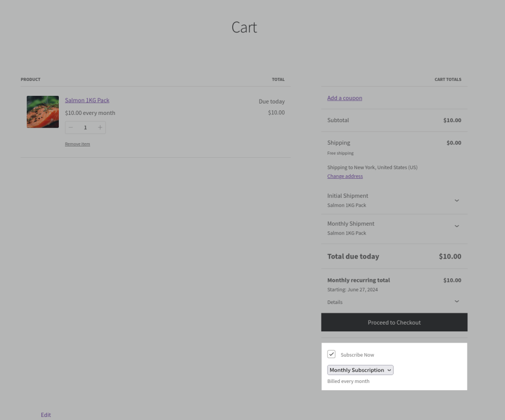Expand Initial Shipment chevron arrow

pos(457,200)
